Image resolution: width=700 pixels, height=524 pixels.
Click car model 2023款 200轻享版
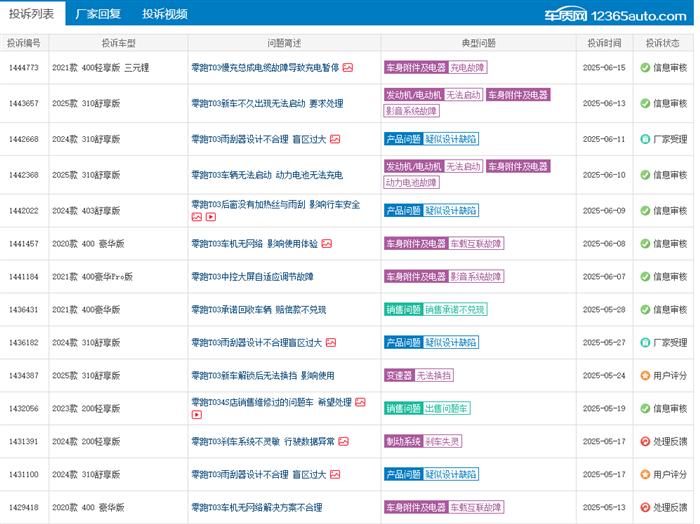[86, 408]
